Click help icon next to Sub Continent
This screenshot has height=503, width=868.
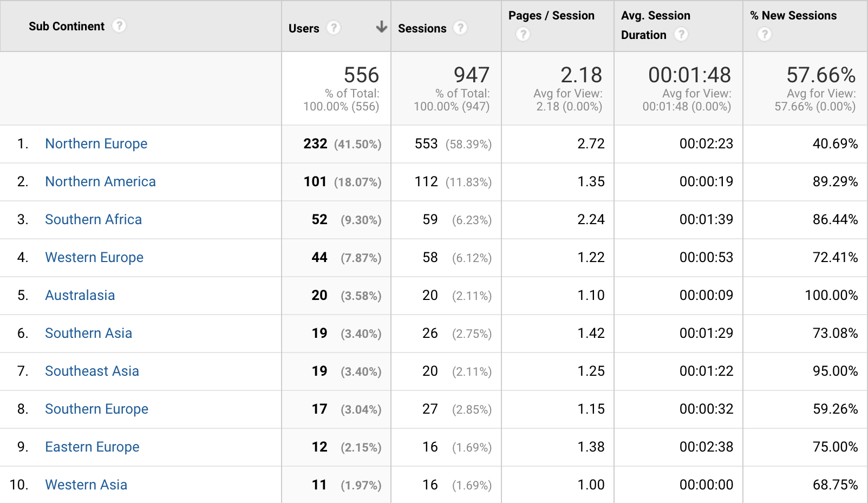(x=119, y=25)
